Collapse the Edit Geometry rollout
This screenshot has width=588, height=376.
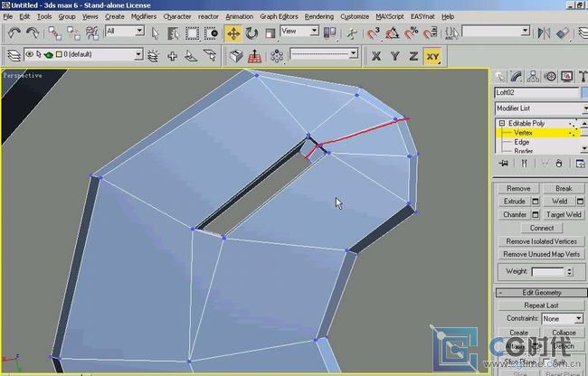tap(542, 293)
